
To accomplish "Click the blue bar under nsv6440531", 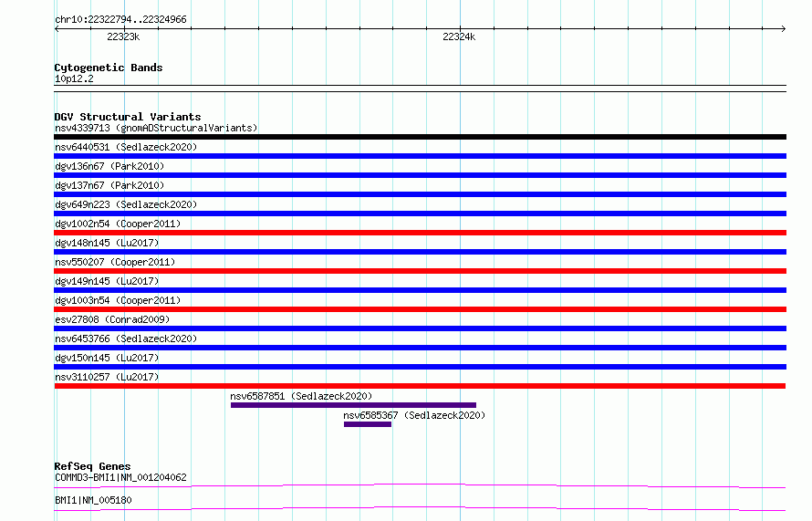I will click(x=420, y=156).
